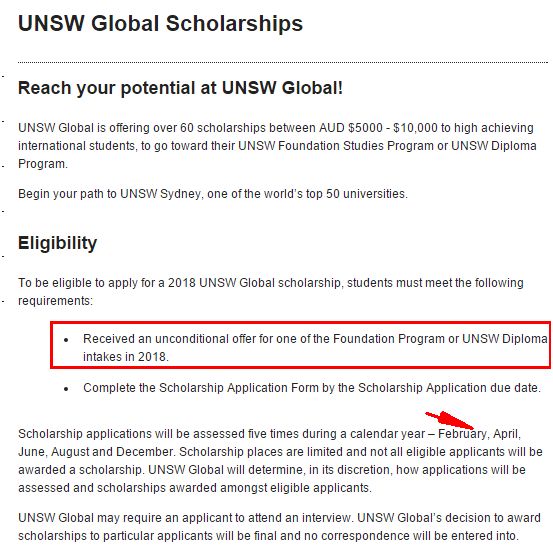Click the bullet before 'Received an unconditional offer'
Image resolution: width=553 pixels, height=556 pixels.
pos(66,340)
